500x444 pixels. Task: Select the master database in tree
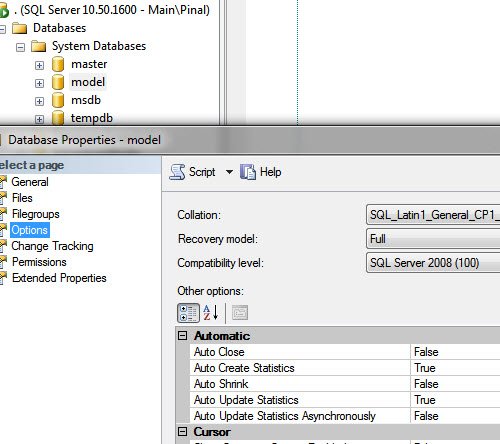click(x=89, y=64)
